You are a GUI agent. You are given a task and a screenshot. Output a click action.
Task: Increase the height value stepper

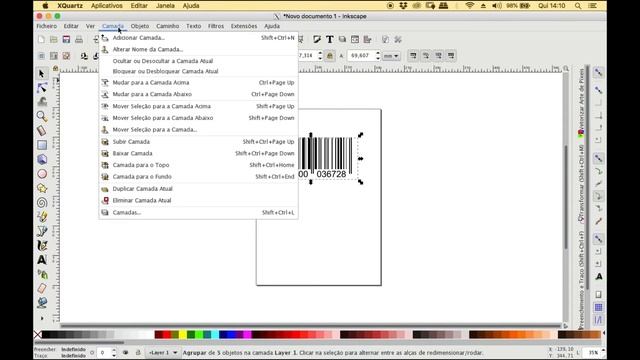click(x=378, y=53)
